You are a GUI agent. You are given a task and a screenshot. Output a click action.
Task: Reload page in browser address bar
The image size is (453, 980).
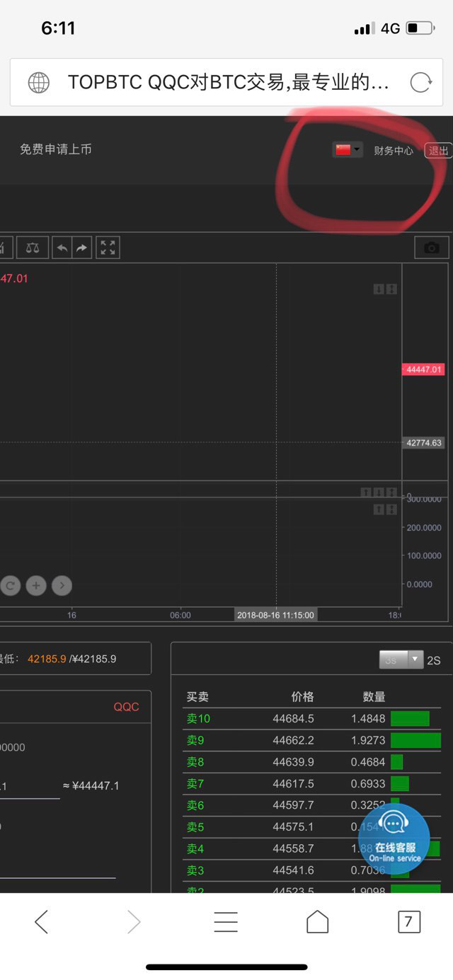[420, 83]
